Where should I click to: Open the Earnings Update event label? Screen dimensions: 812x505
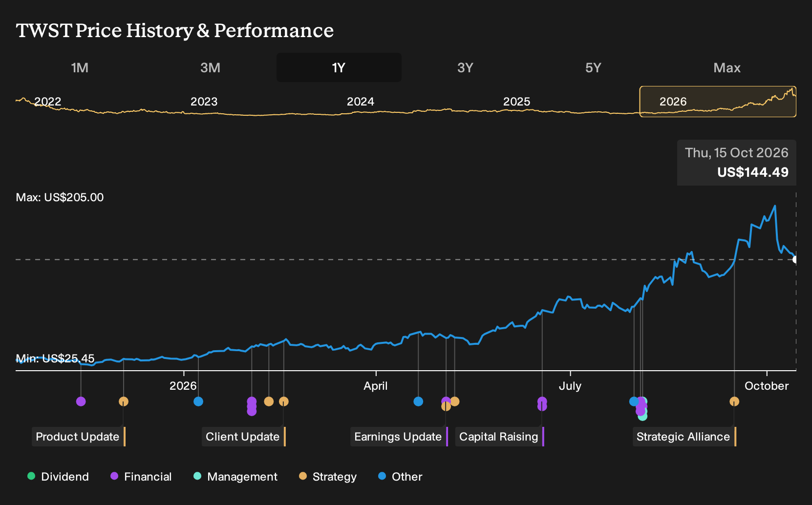tap(399, 437)
